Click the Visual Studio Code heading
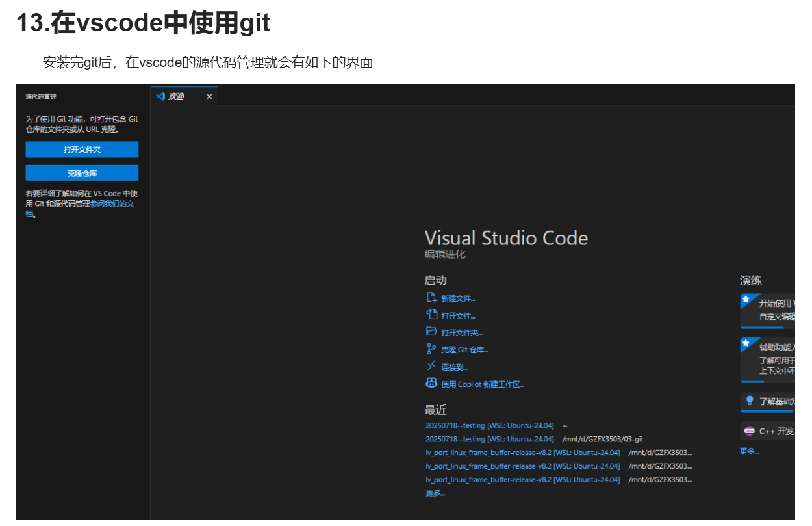This screenshot has width=812, height=526. click(x=506, y=237)
